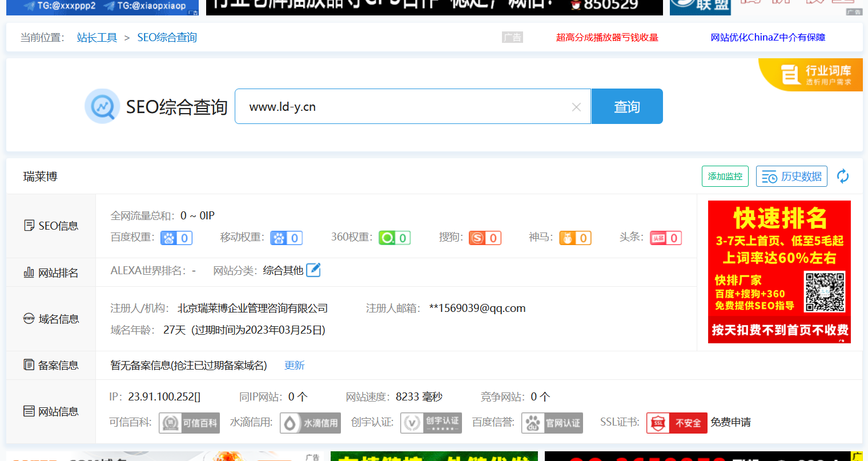Click the SEO信息 sidebar label

tap(51, 226)
